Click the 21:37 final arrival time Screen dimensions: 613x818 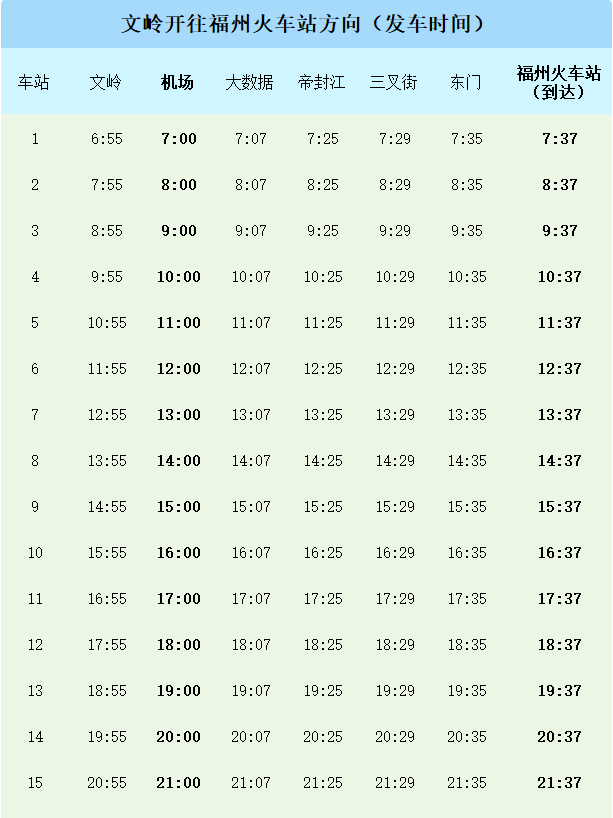pyautogui.click(x=560, y=783)
